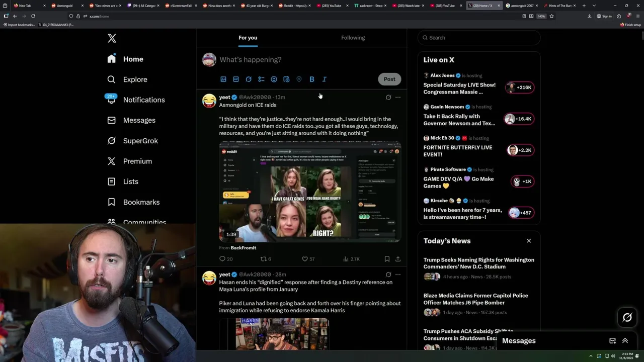This screenshot has height=362, width=644.
Task: Join the FORTNITE BUTTERFLY LIVE EVENT
Action: pyautogui.click(x=479, y=146)
